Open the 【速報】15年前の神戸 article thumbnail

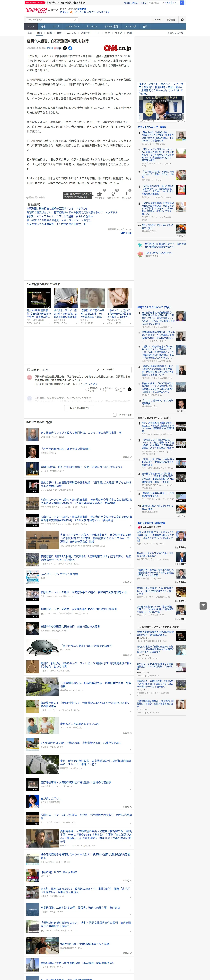pos(92,298)
